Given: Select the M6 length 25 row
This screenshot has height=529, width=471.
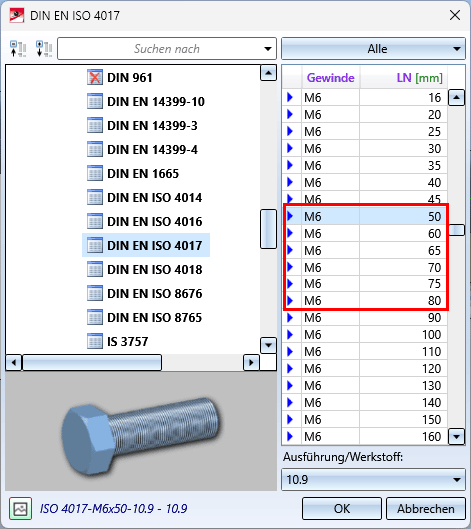Looking at the screenshot, I should coord(365,131).
